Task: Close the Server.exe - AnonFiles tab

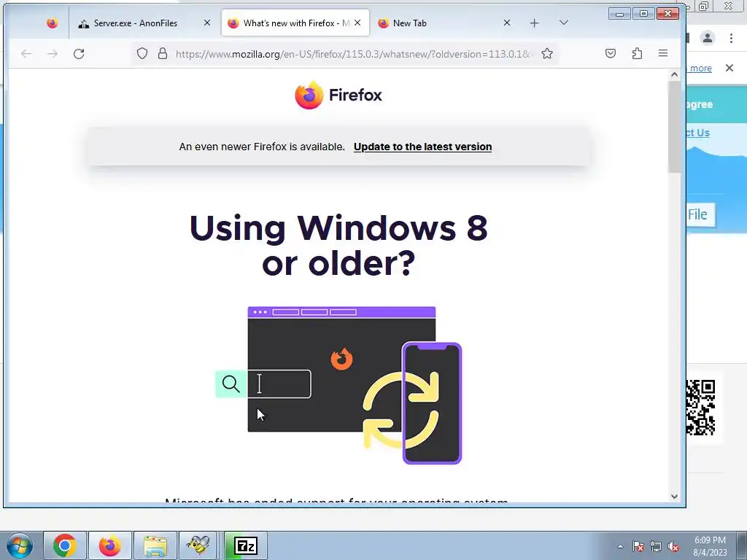Action: [x=207, y=23]
